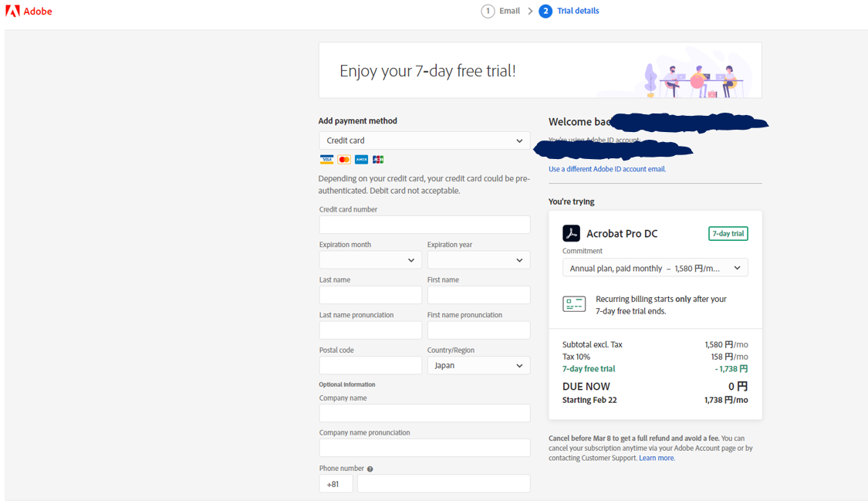
Task: Open the Credit card payment method dropdown
Action: [424, 140]
